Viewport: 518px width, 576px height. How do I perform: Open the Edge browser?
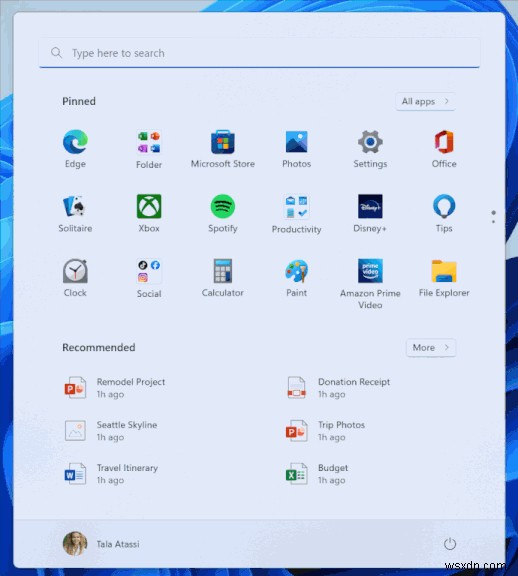[x=75, y=149]
